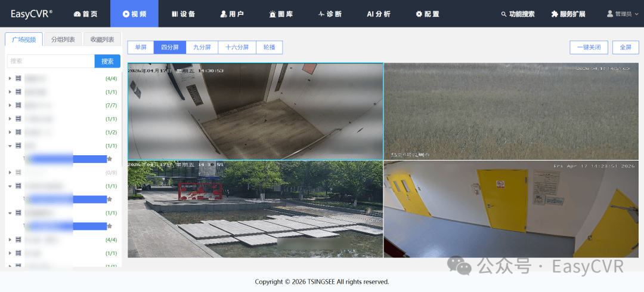Screen dimensions: 644x292
Task: Click the 图库 gallery icon
Action: coord(273,14)
